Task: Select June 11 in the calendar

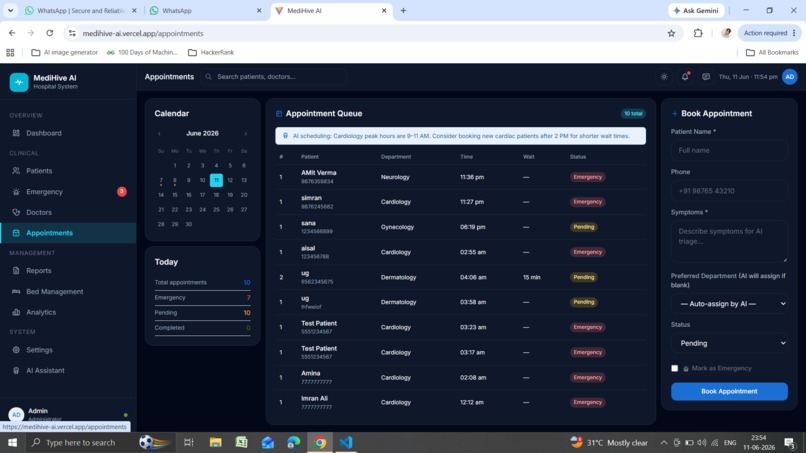Action: click(216, 180)
